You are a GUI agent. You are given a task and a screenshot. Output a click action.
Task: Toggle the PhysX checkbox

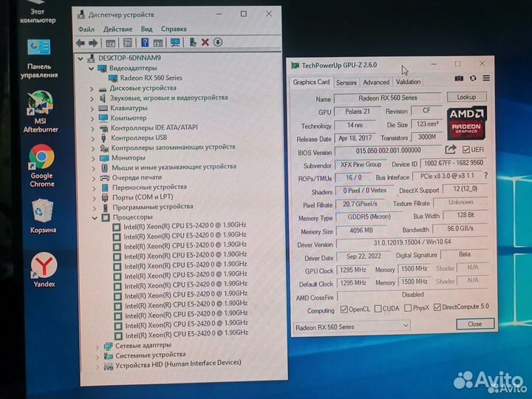[408, 308]
